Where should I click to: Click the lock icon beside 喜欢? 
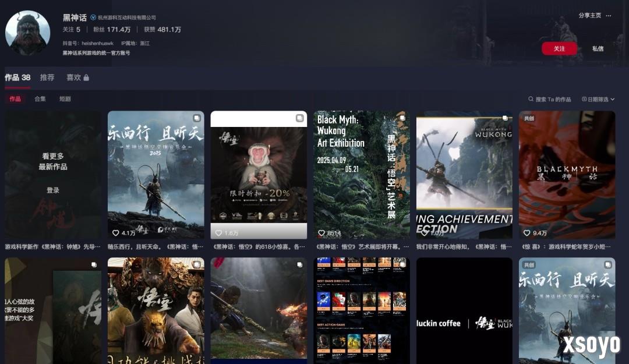click(86, 77)
